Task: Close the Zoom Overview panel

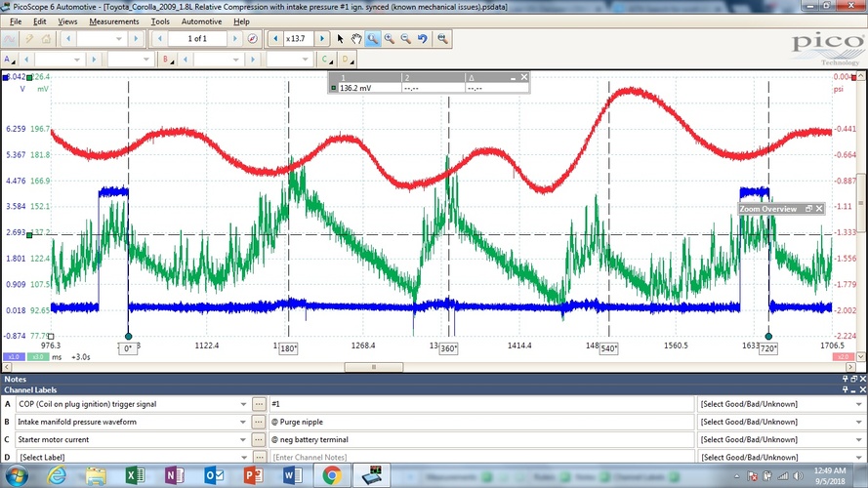Action: pos(819,209)
